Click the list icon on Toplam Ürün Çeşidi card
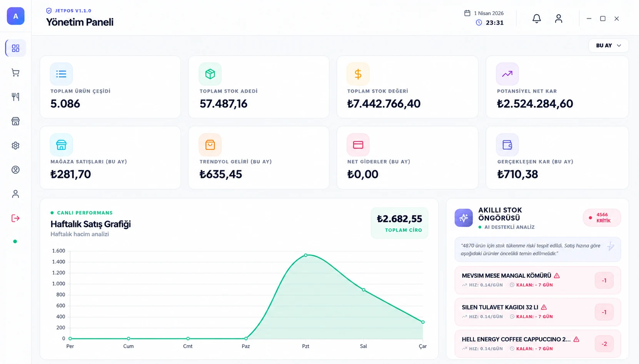The image size is (639, 364). 61,74
